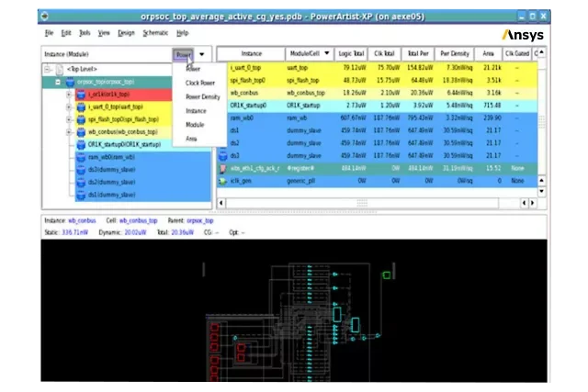588x392 pixels.
Task: Click the module icon of orpsoc_top tree row
Action: [x=70, y=82]
